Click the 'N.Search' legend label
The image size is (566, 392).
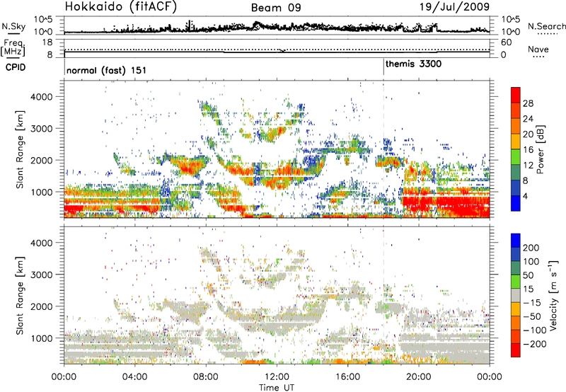(547, 26)
